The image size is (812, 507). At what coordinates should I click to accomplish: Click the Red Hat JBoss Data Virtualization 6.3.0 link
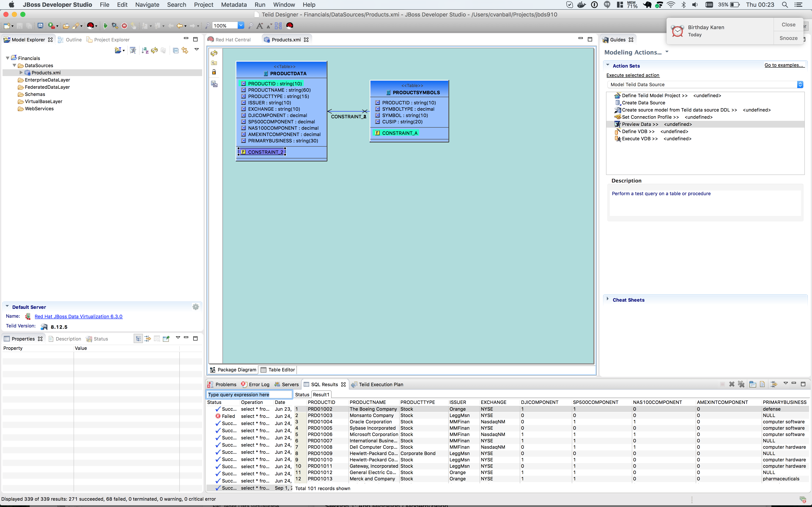click(78, 316)
